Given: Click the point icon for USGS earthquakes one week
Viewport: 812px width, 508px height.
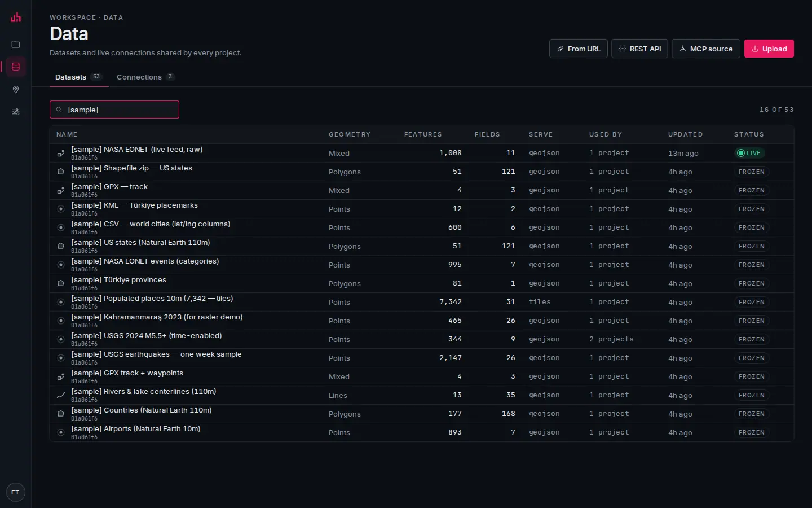Looking at the screenshot, I should pyautogui.click(x=61, y=358).
